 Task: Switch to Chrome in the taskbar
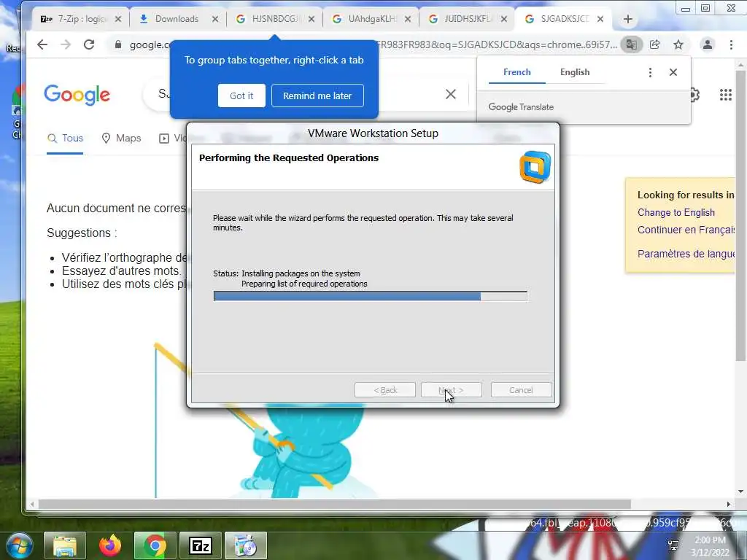pyautogui.click(x=155, y=545)
